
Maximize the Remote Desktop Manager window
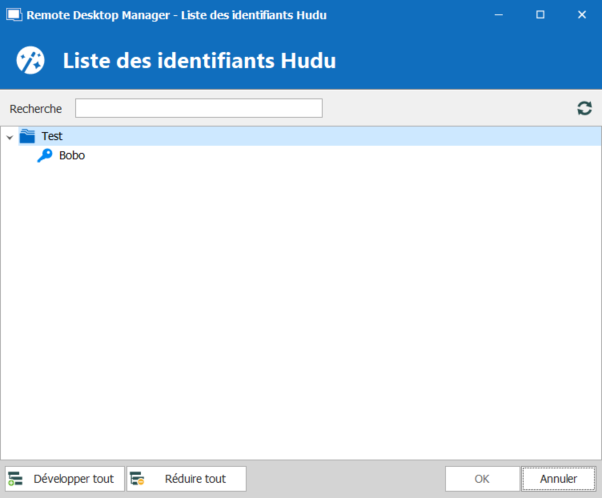pos(540,15)
